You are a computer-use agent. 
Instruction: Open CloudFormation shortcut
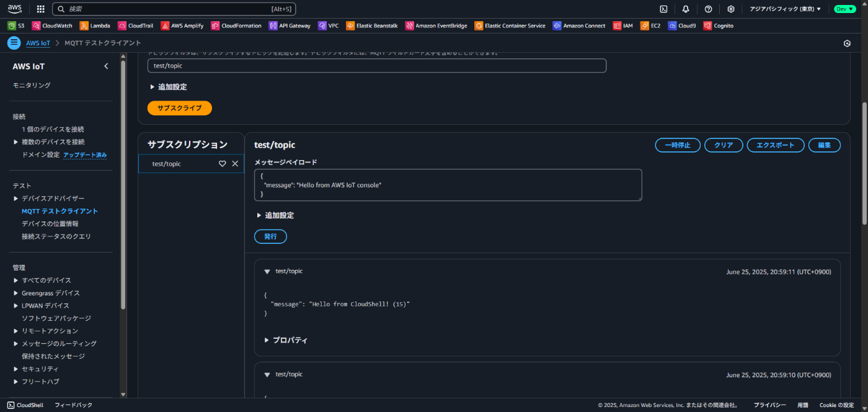pyautogui.click(x=236, y=25)
